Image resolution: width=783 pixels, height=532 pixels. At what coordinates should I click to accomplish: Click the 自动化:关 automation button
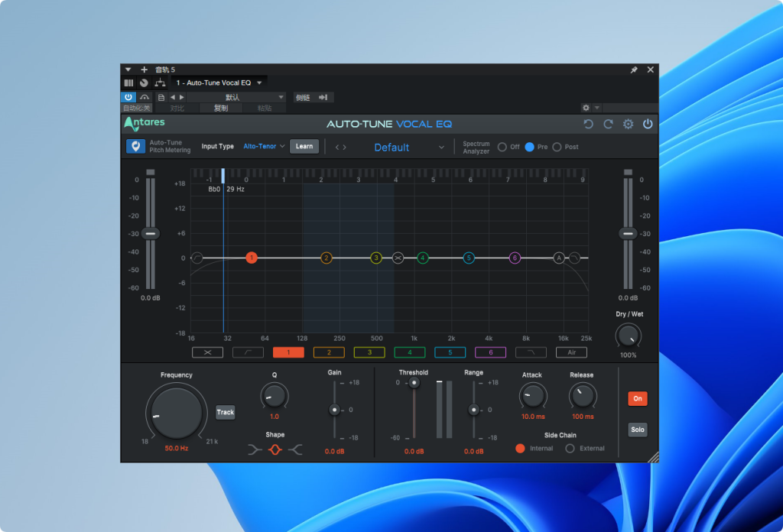tap(137, 109)
